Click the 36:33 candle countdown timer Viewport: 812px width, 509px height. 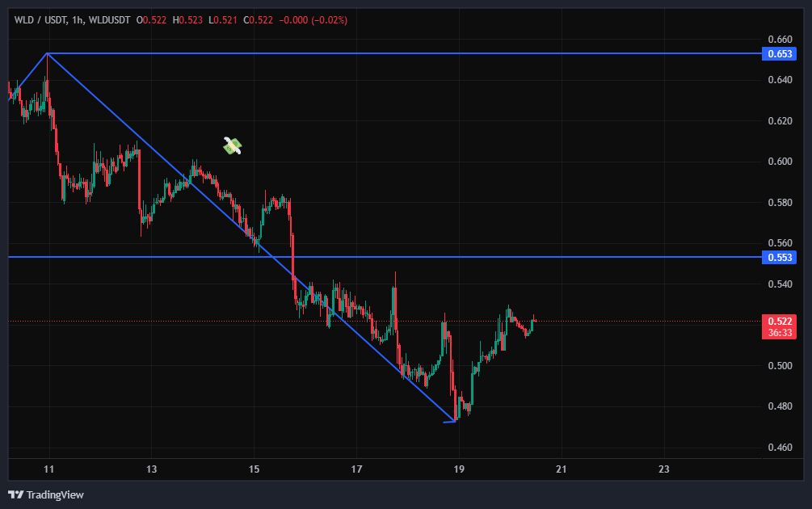click(779, 332)
